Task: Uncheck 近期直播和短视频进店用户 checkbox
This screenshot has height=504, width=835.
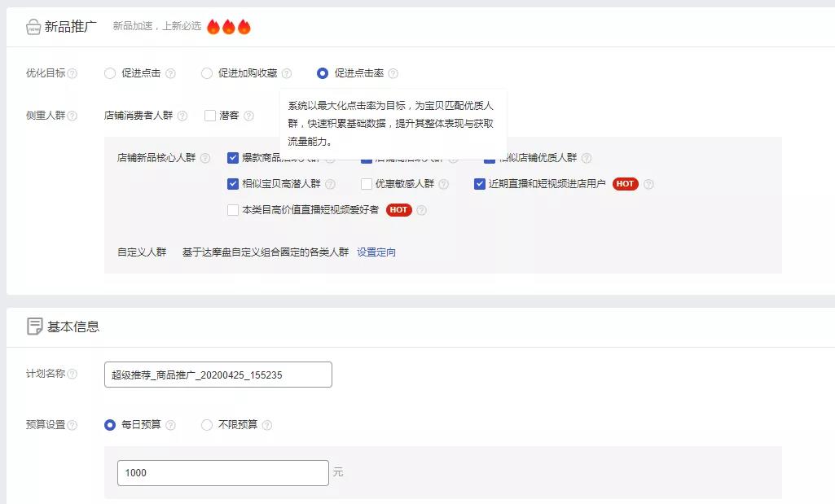Action: pyautogui.click(x=479, y=184)
